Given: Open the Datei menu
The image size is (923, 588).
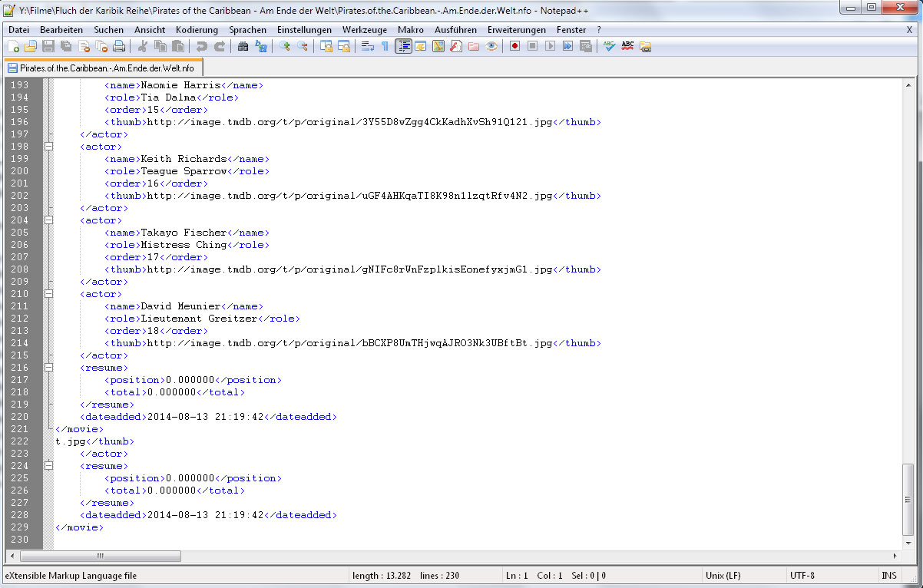Looking at the screenshot, I should [18, 30].
